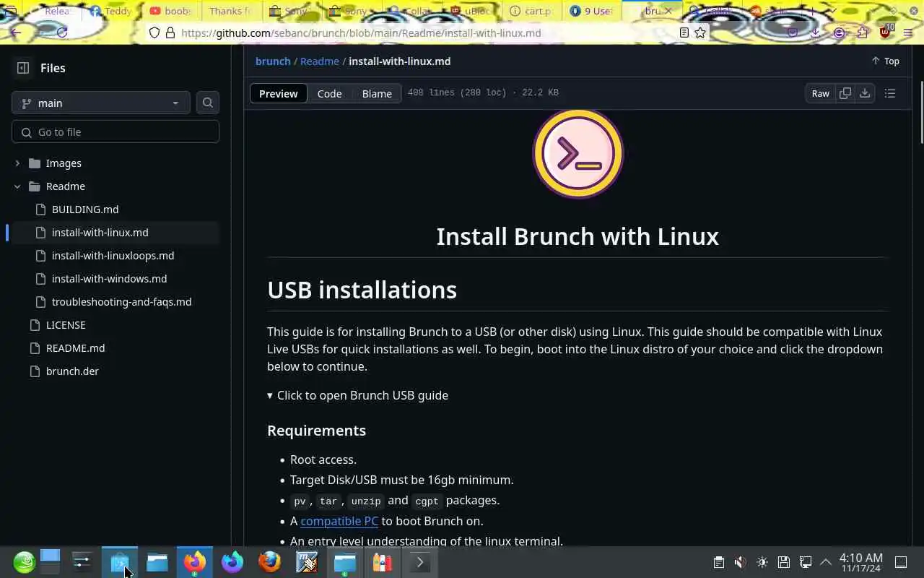Screen dimensions: 924x578
Task: Open browser downloads panel icon
Action: point(815,33)
